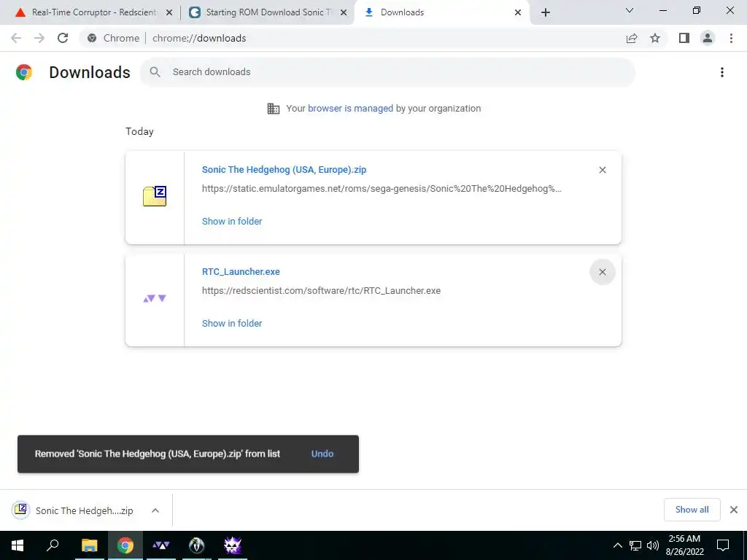Open Sonic The Hedgehog (USA, Europe).zip link

[x=284, y=169]
